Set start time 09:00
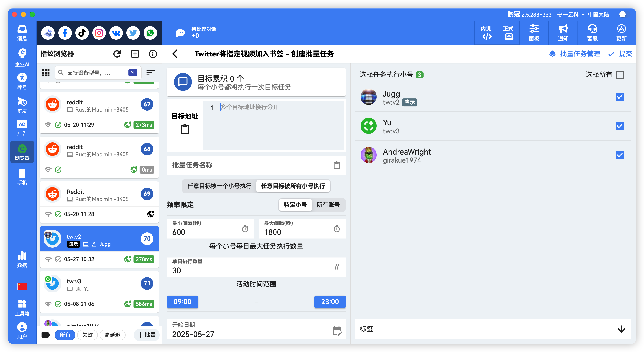 point(183,302)
